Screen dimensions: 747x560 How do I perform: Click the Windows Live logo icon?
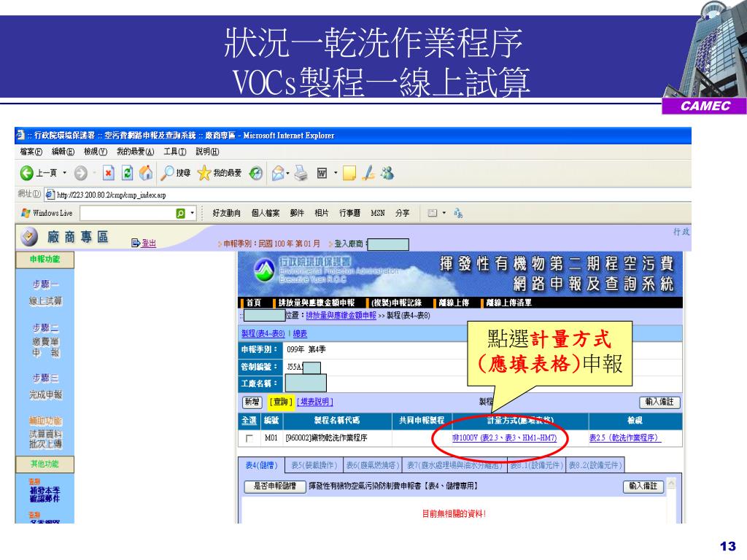coord(26,213)
